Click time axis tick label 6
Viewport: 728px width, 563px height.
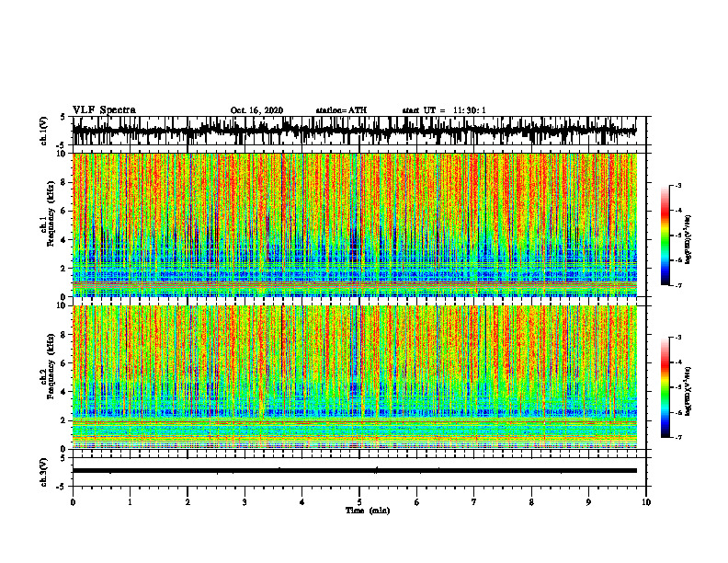pyautogui.click(x=416, y=502)
